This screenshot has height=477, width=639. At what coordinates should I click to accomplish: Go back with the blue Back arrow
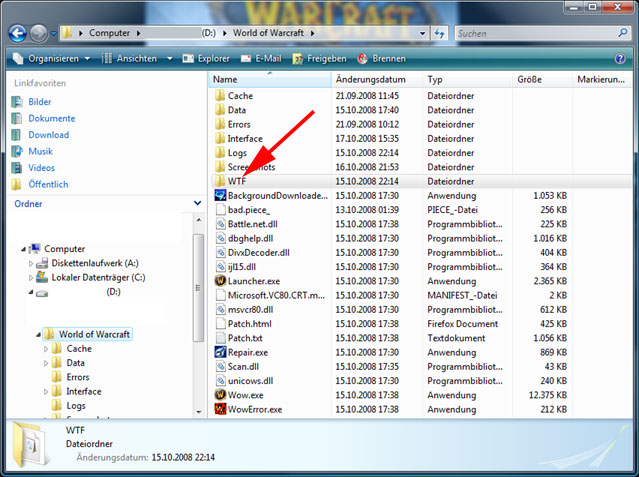tap(17, 33)
